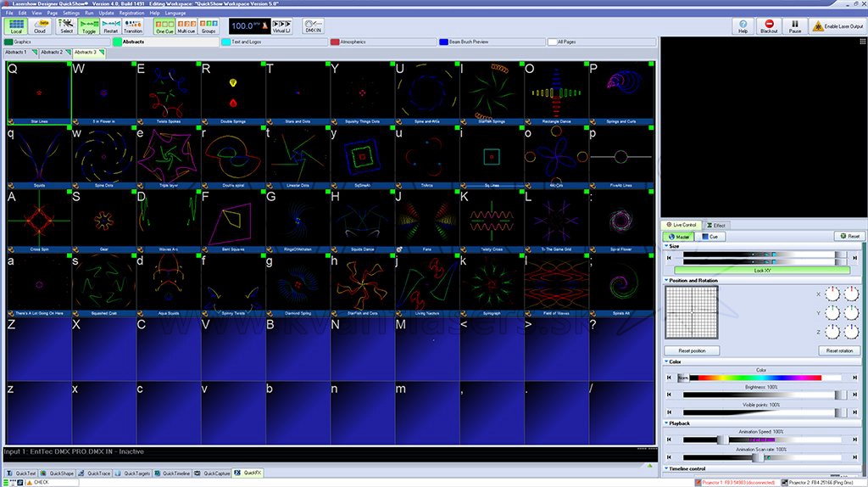
Task: Click the Reset rotation button
Action: point(839,350)
